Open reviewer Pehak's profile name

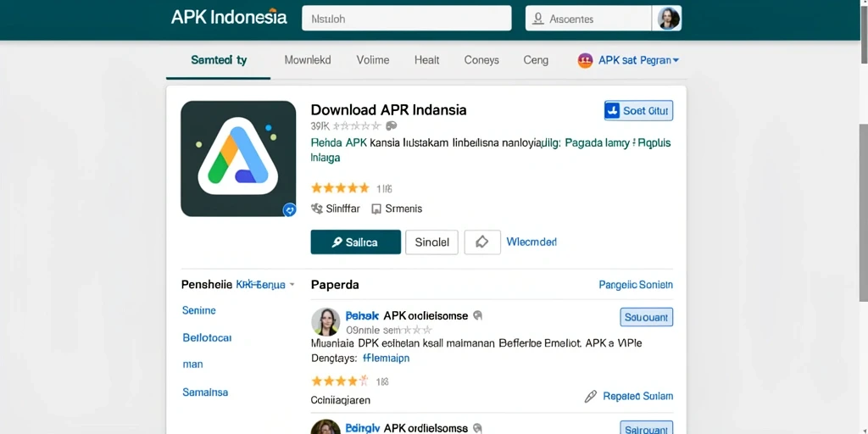361,315
